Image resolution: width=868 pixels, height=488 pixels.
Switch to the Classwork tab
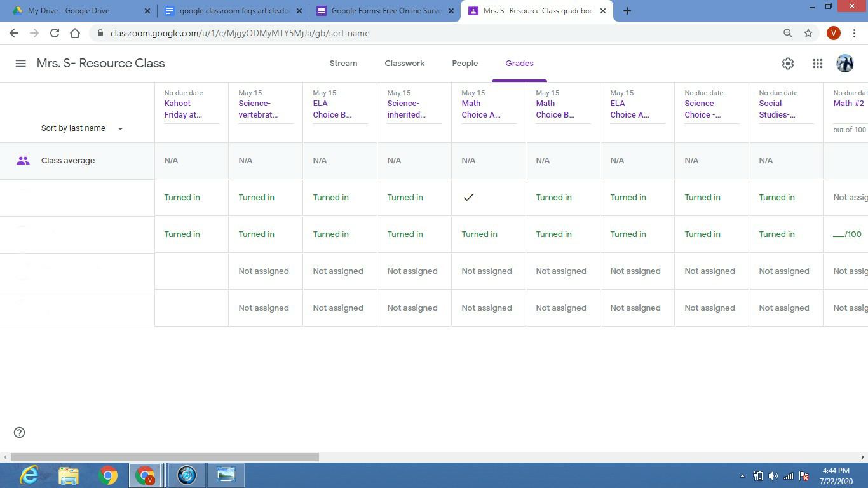coord(405,64)
